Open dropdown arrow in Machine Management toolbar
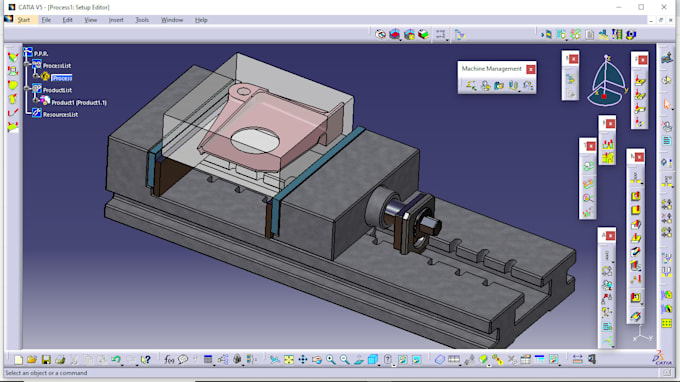 519,91
